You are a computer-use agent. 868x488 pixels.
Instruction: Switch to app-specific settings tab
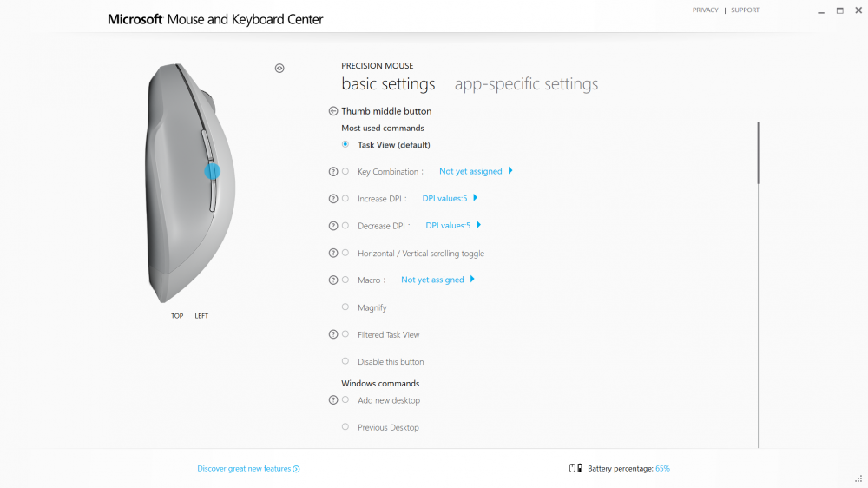click(526, 83)
